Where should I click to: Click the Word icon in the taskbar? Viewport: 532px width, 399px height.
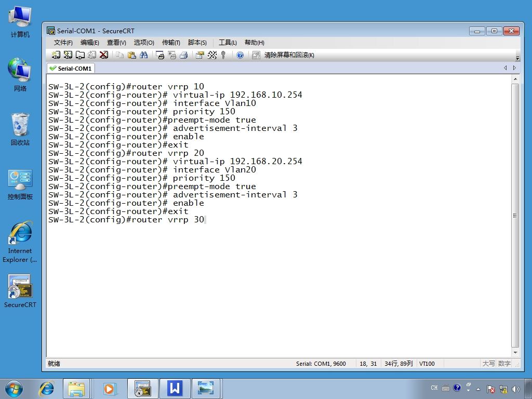pyautogui.click(x=175, y=389)
